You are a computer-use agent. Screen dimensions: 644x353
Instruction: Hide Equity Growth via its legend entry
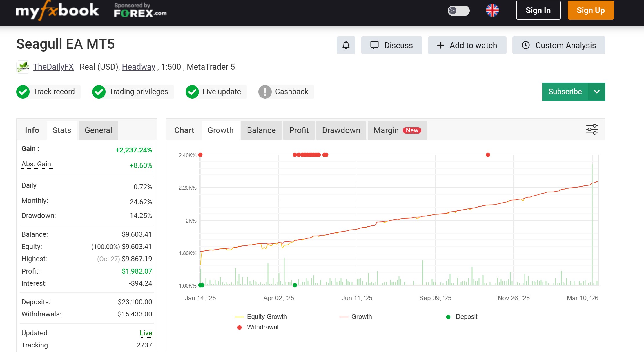pos(266,316)
